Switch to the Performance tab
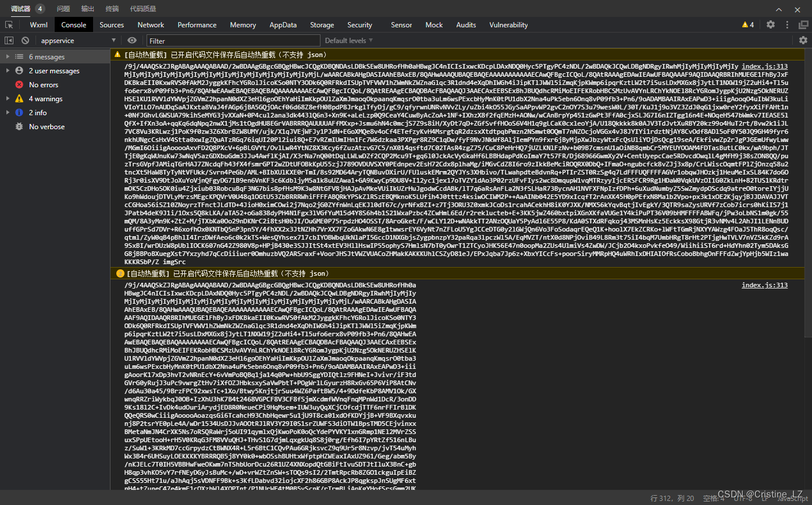 click(197, 25)
